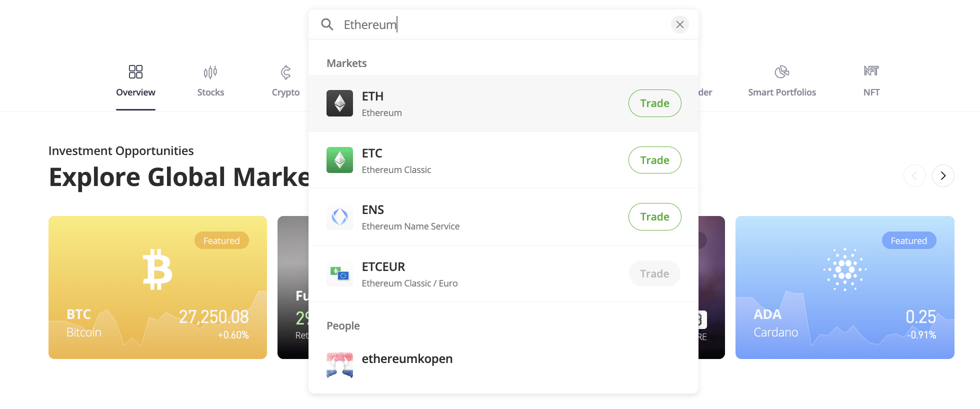Open the ENS Ethereum Name Service icon

[339, 217]
